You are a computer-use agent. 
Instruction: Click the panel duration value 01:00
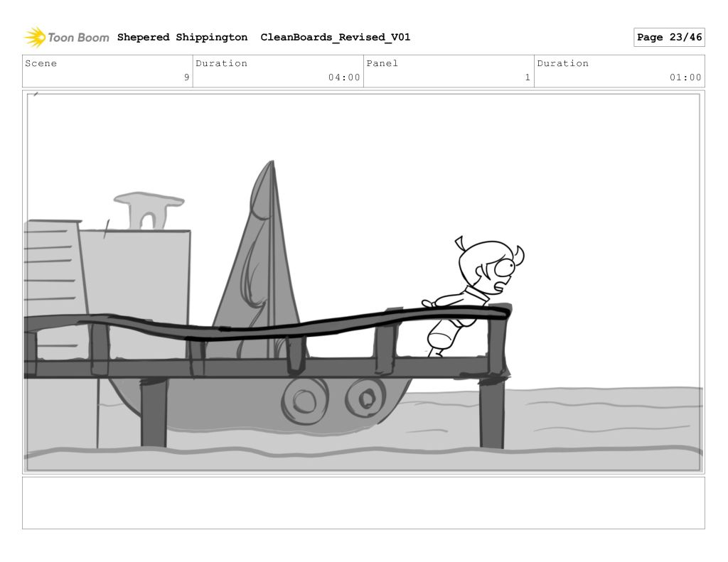685,77
